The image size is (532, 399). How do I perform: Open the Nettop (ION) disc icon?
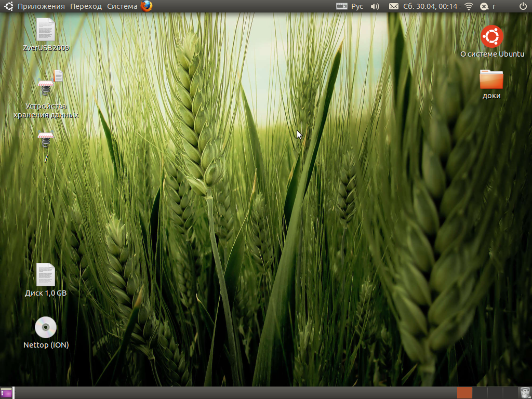[x=45, y=327]
